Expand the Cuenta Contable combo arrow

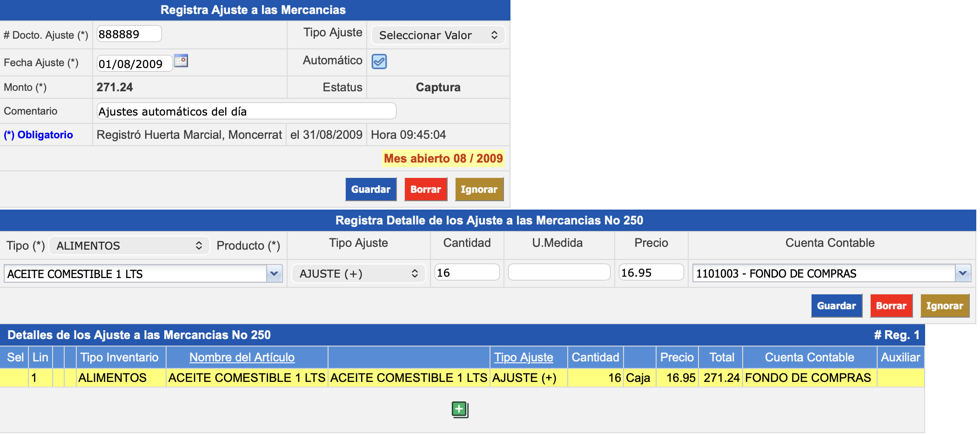click(962, 274)
